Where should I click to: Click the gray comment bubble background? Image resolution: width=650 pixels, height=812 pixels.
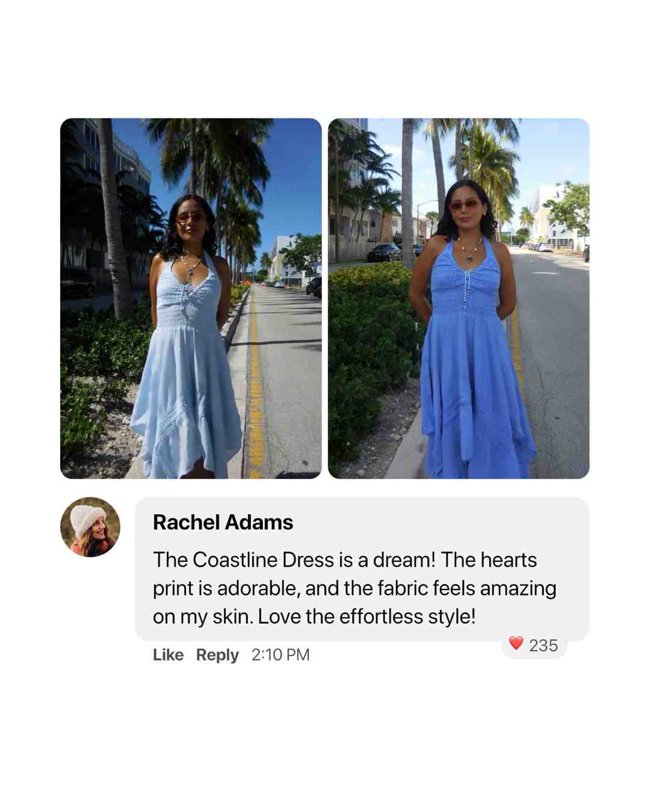pyautogui.click(x=362, y=568)
